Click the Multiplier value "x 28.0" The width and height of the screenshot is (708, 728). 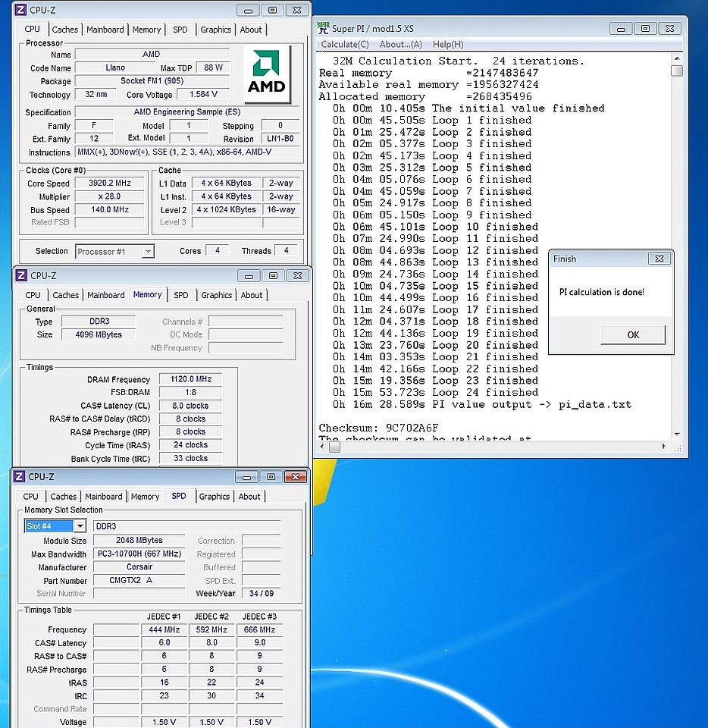110,196
